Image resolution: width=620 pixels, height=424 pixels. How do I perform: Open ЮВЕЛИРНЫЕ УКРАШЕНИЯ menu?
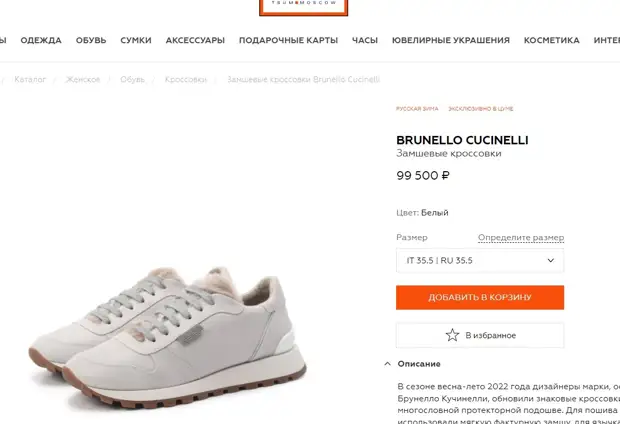(x=451, y=40)
